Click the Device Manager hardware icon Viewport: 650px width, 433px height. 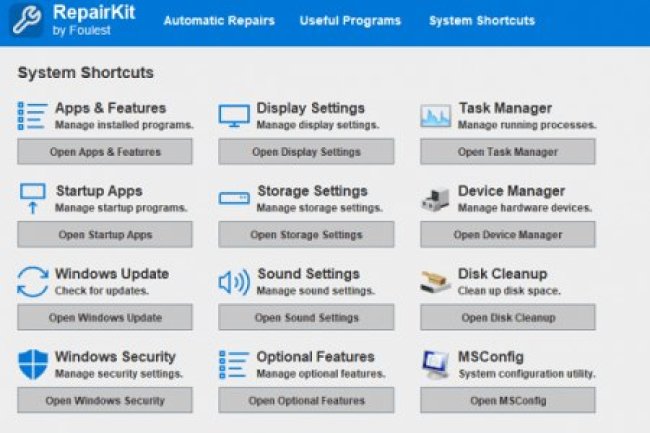[x=436, y=198]
